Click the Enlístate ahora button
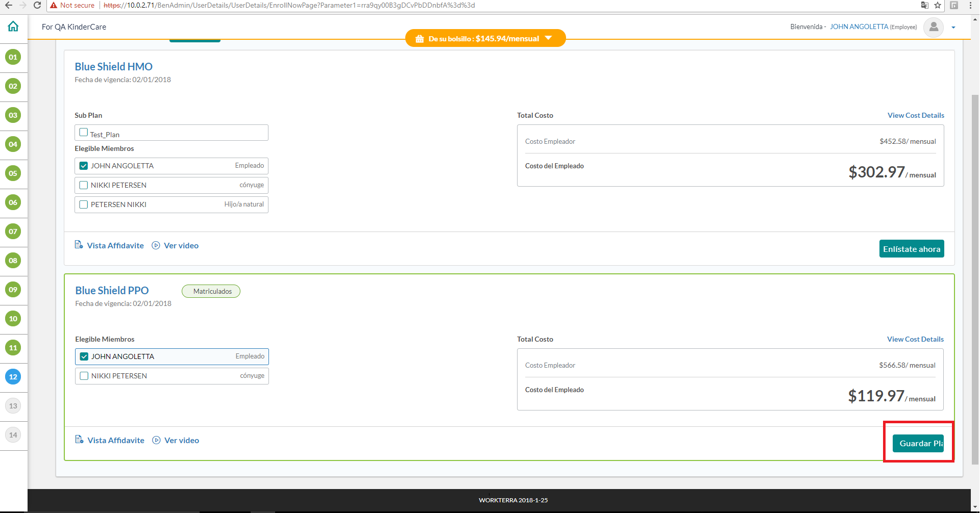The width and height of the screenshot is (980, 513). tap(911, 249)
